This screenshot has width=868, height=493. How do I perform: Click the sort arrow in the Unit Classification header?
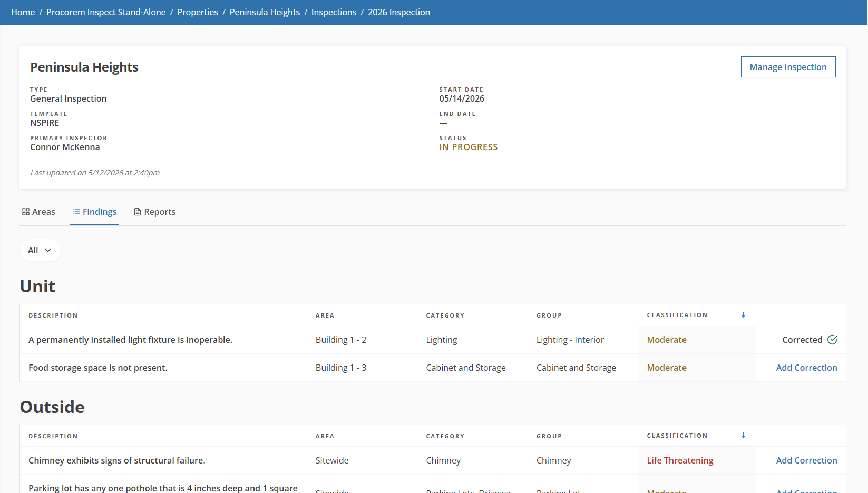point(743,315)
